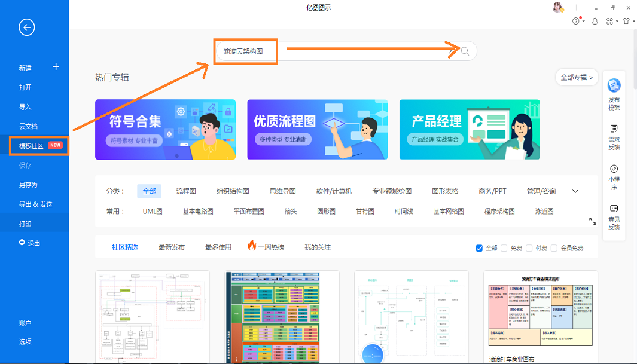Open the 产品经理 album banner
This screenshot has height=364, width=637.
(x=470, y=130)
